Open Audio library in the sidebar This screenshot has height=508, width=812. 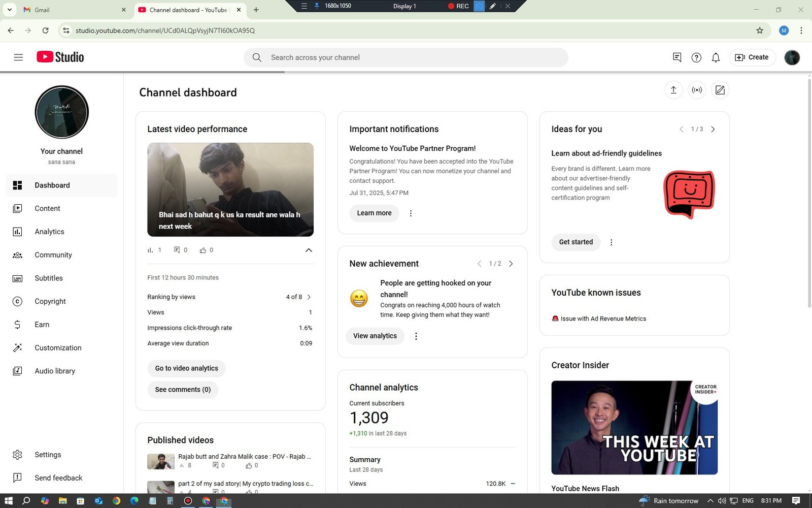(x=62, y=371)
